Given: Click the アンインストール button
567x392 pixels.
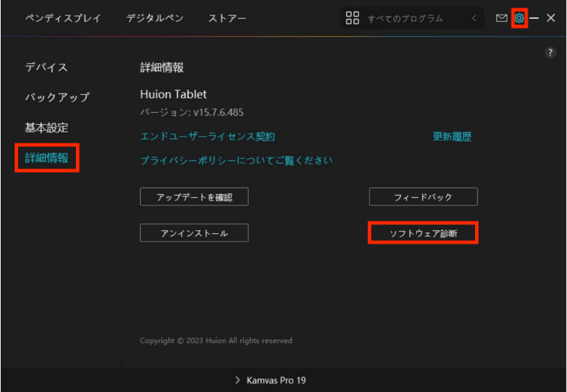Looking at the screenshot, I should [194, 233].
